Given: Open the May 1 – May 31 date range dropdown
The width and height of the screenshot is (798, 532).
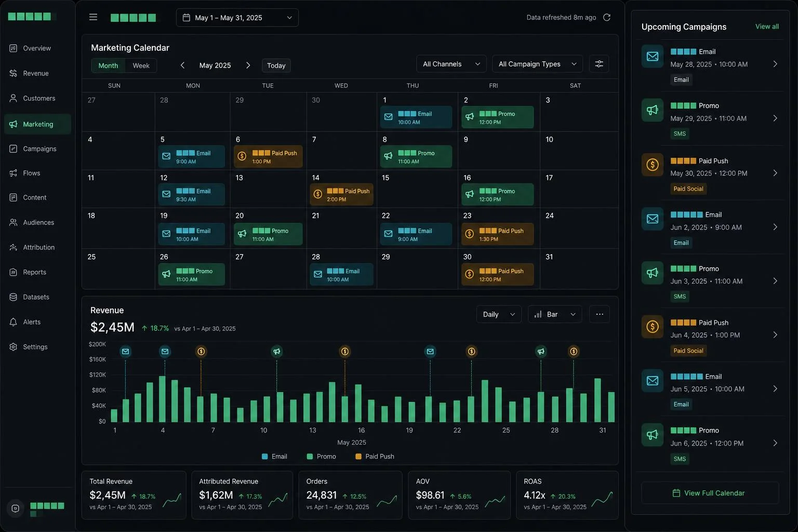Looking at the screenshot, I should (237, 18).
